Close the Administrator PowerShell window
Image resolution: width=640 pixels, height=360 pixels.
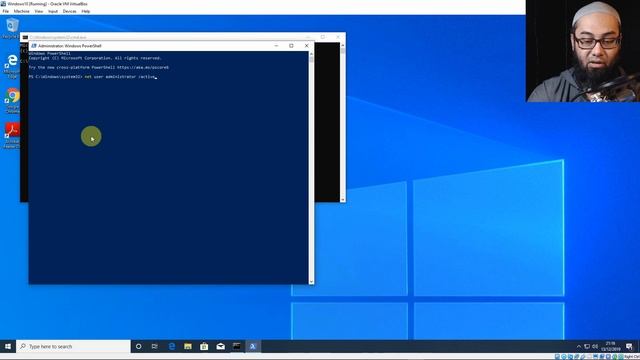(x=307, y=46)
